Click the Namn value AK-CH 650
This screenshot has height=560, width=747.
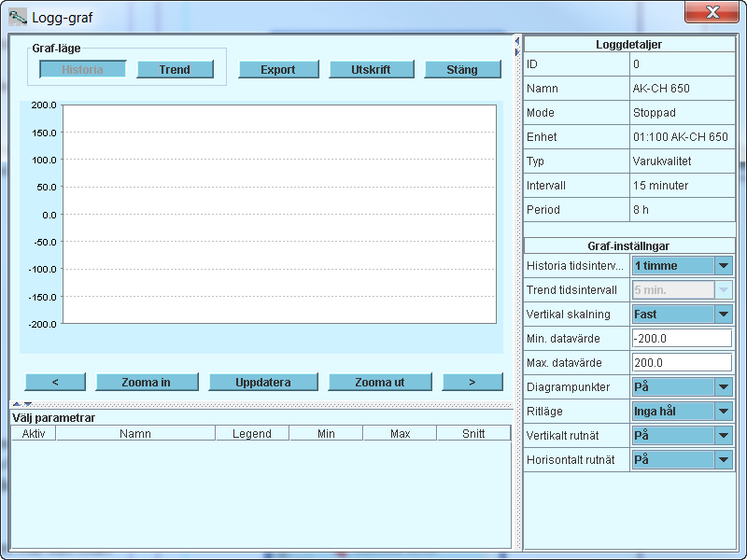pyautogui.click(x=661, y=88)
